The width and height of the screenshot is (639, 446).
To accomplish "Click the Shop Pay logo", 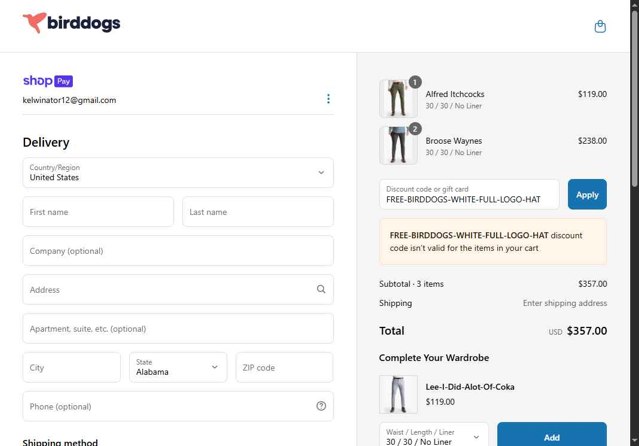I will (x=48, y=81).
